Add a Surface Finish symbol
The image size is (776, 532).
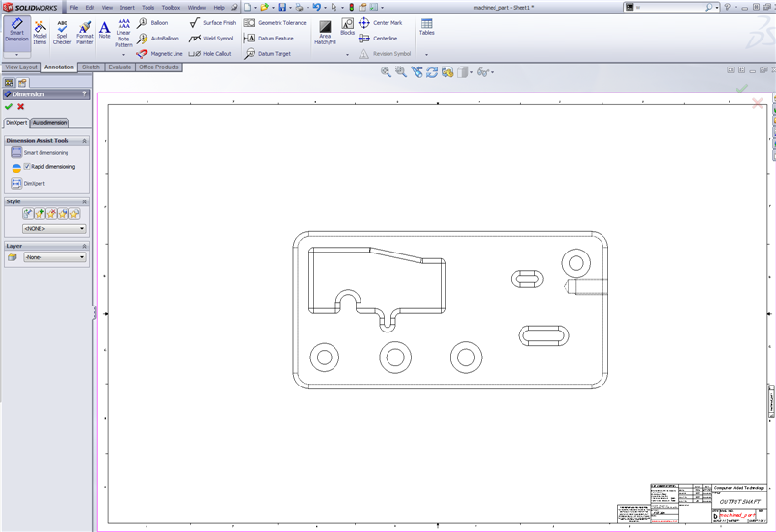[x=213, y=23]
